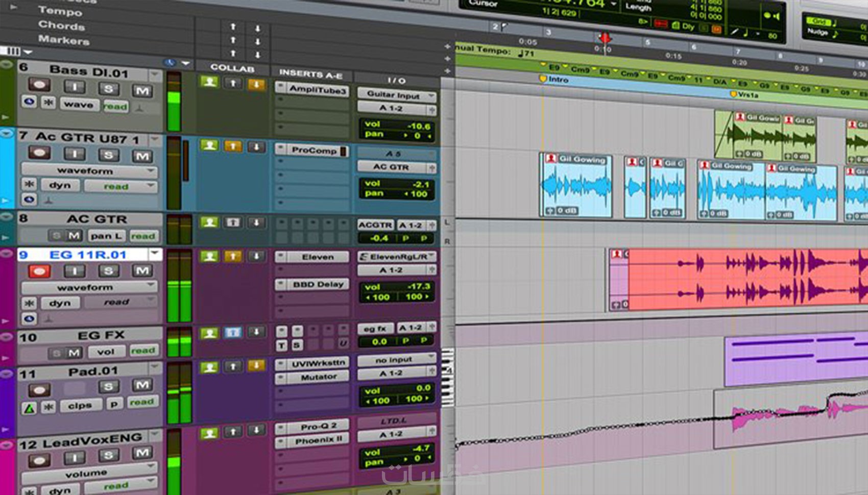
Task: Click orange download arrow on Bass DI.01
Action: coord(257,84)
